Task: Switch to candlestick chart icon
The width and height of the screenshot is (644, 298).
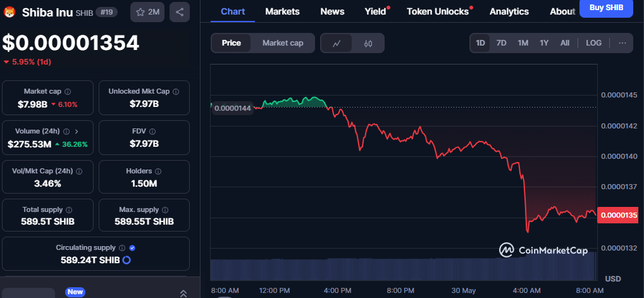Action: 368,43
